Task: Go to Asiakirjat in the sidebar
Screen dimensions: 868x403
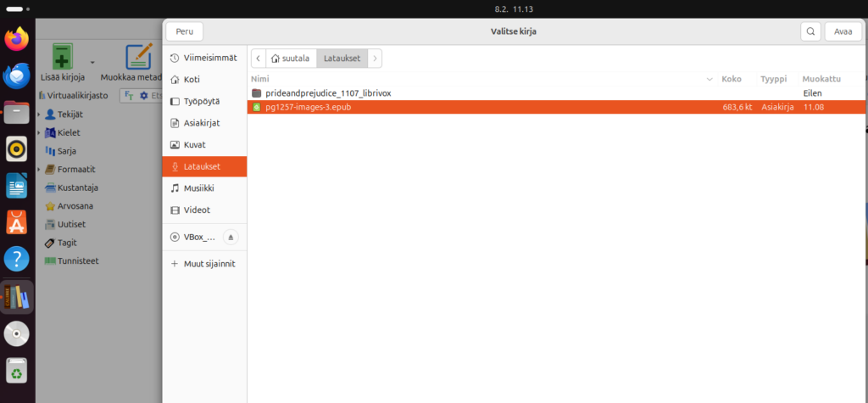Action: 202,123
